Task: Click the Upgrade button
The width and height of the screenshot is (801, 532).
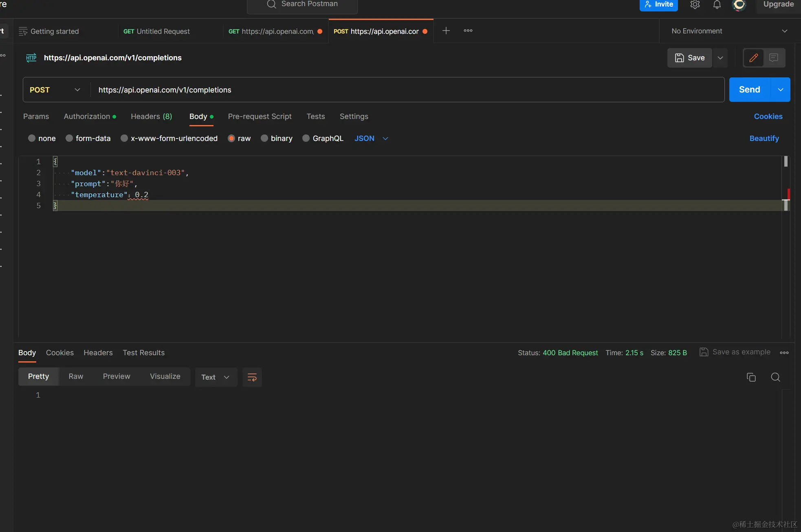Action: 778,4
